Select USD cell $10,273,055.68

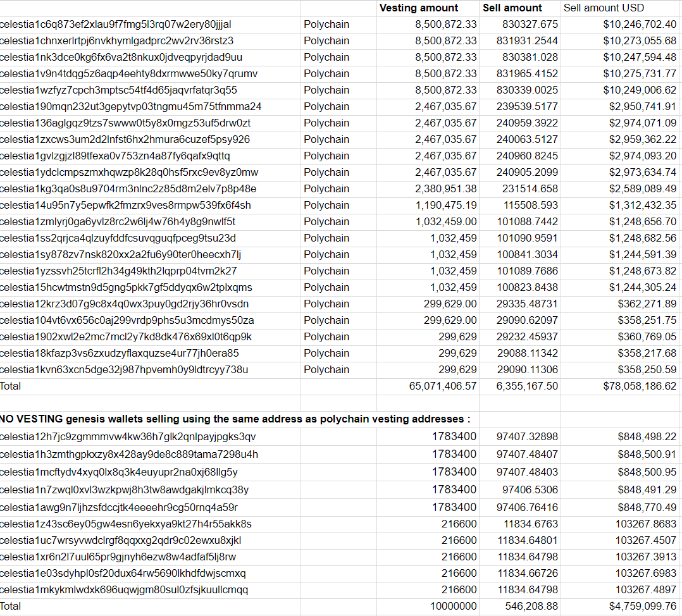coord(640,41)
